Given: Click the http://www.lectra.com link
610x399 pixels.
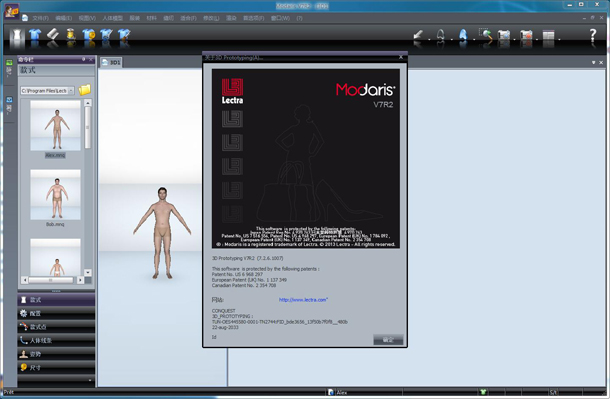Looking at the screenshot, I should tap(303, 300).
